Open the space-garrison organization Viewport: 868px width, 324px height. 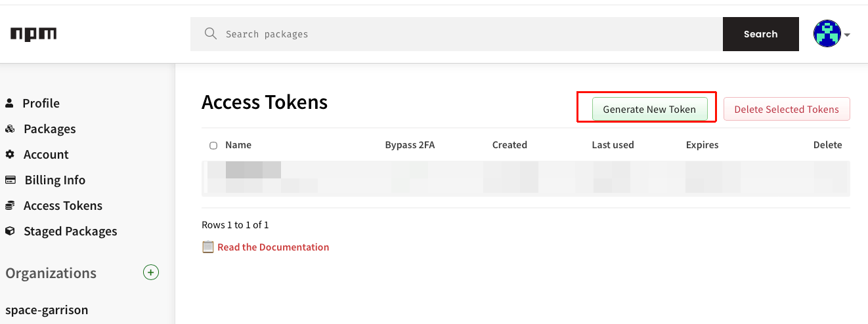pos(47,310)
